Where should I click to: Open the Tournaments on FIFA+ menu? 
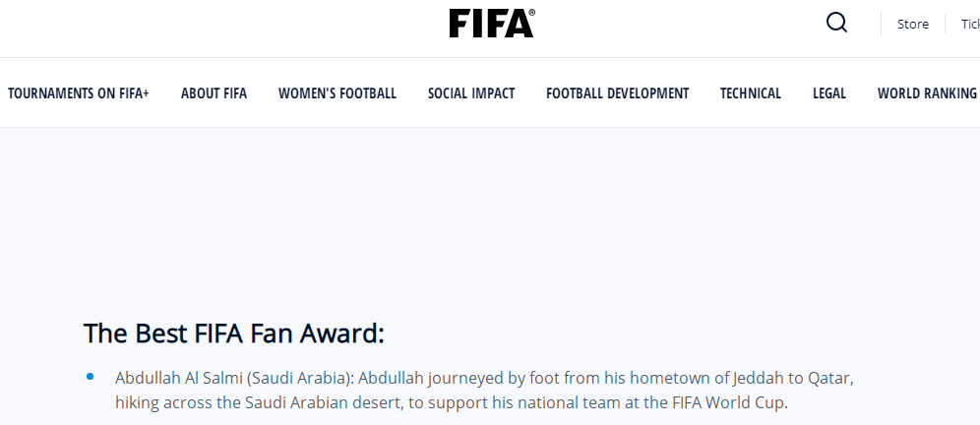pyautogui.click(x=79, y=93)
